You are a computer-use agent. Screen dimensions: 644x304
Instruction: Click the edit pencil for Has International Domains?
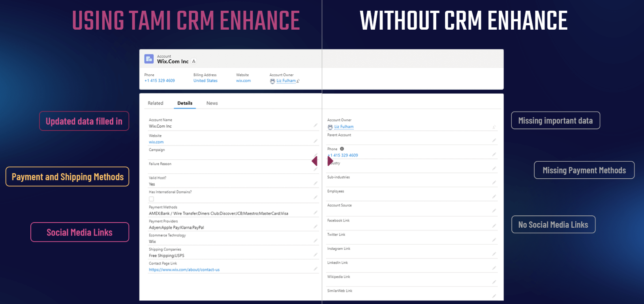coord(315,197)
